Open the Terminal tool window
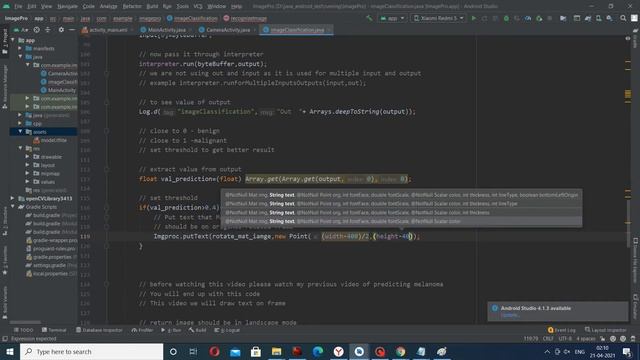 click(x=54, y=330)
